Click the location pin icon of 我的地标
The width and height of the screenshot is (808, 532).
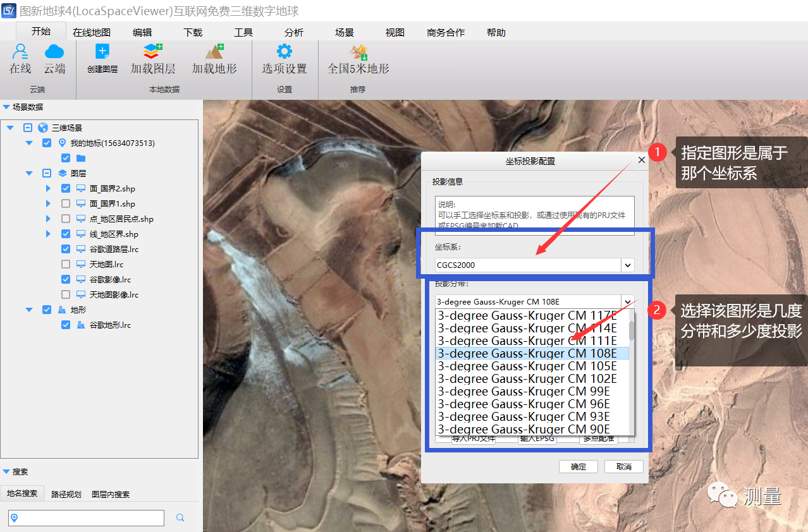coord(62,143)
